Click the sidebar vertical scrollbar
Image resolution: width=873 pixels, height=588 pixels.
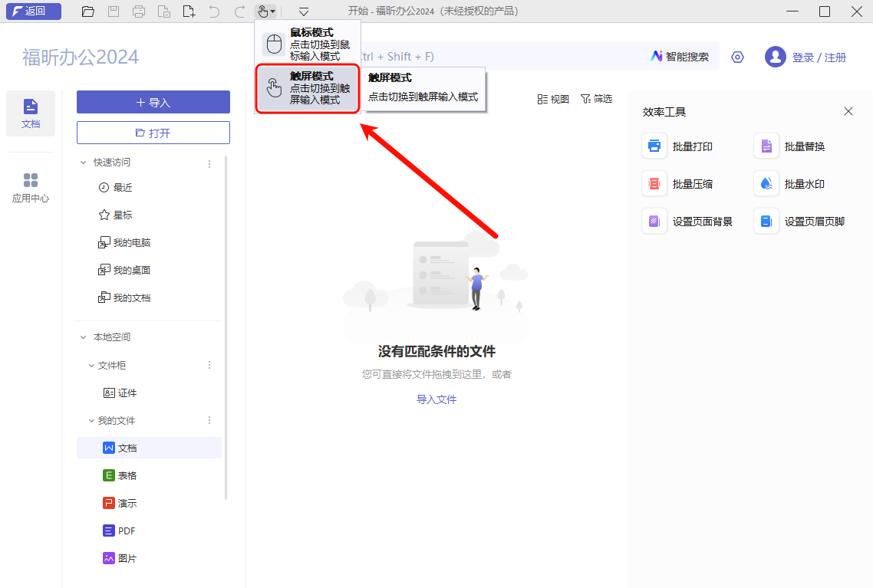[226, 327]
